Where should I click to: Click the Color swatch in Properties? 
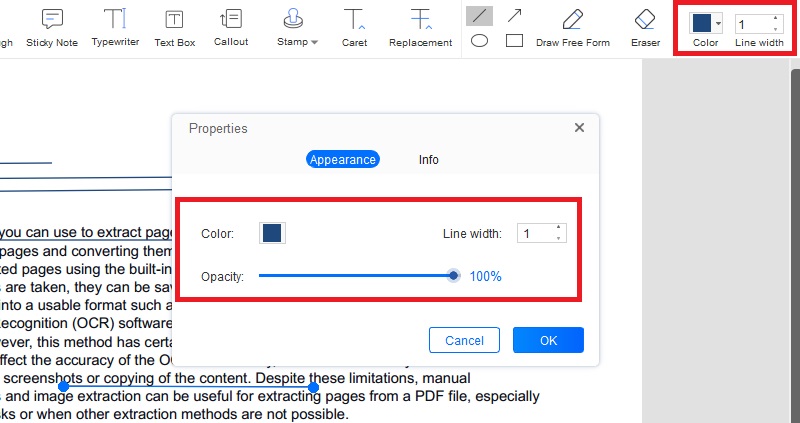point(272,233)
